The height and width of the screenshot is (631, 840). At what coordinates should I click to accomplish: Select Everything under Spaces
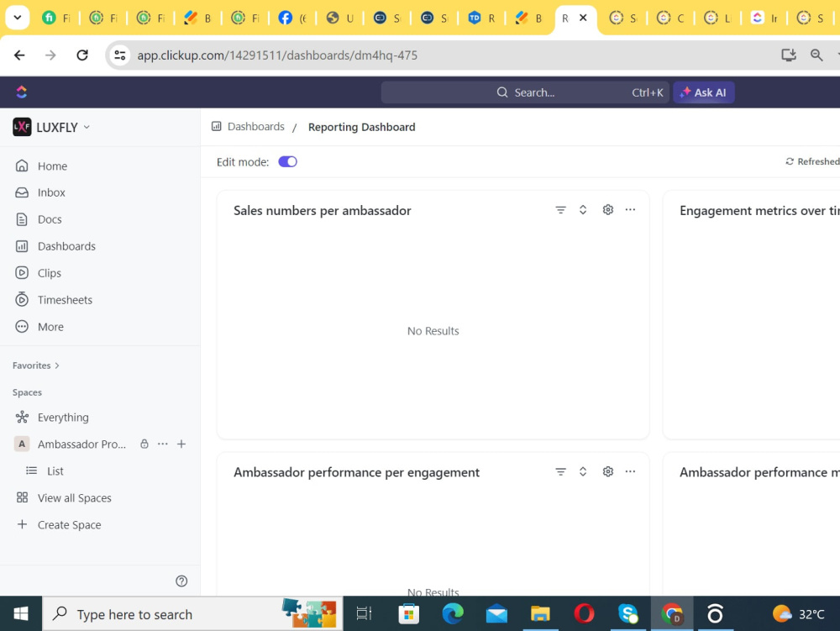[63, 418]
